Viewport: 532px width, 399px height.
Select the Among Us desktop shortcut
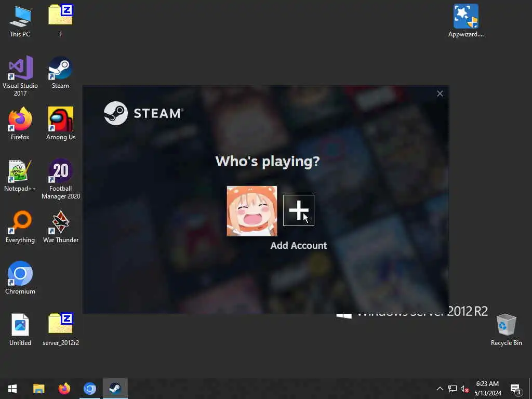(x=61, y=124)
